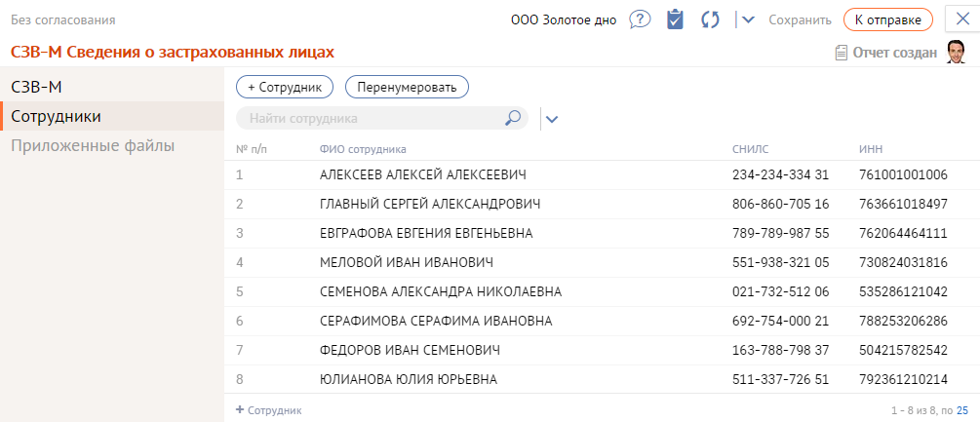Click the clipboard check report icon
The image size is (980, 422).
(x=675, y=19)
